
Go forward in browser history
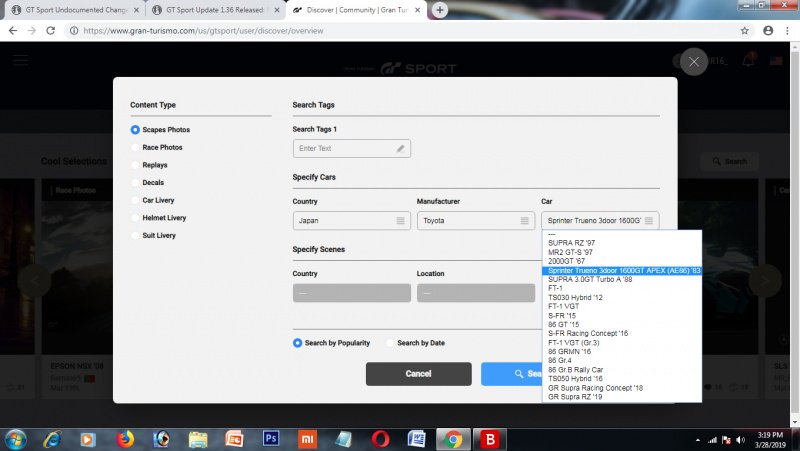(32, 31)
